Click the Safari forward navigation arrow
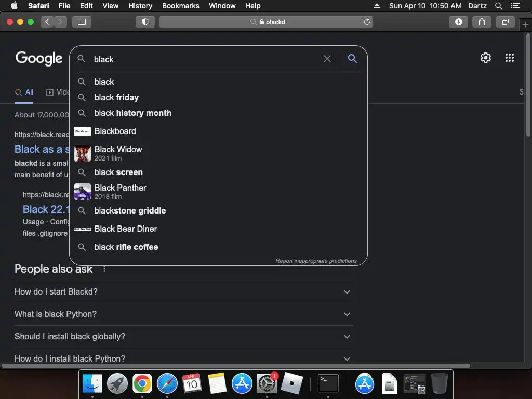This screenshot has height=399, width=532. coord(60,22)
